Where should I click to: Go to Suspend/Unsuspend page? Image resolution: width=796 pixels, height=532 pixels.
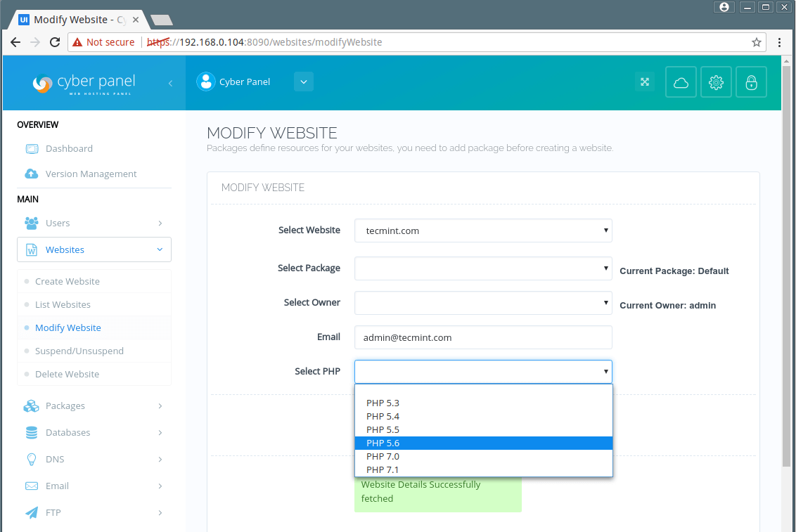[x=79, y=351]
